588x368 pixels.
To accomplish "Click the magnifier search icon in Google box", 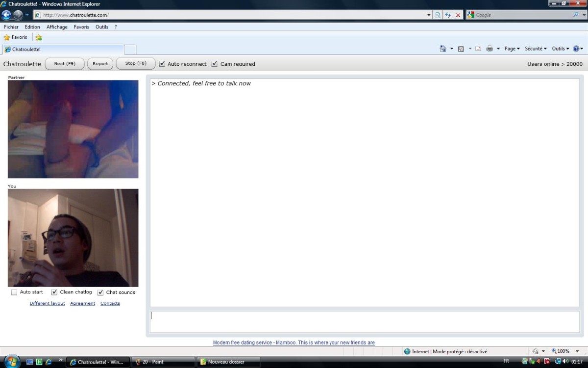I will click(x=576, y=15).
